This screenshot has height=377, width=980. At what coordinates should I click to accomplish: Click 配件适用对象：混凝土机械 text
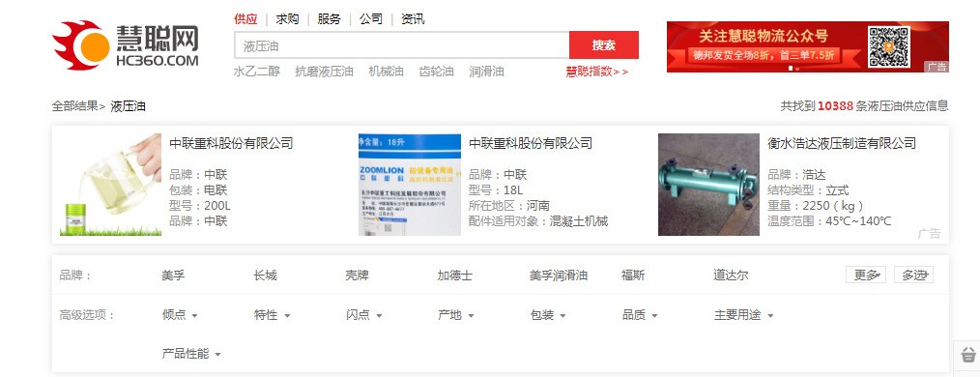[x=538, y=221]
